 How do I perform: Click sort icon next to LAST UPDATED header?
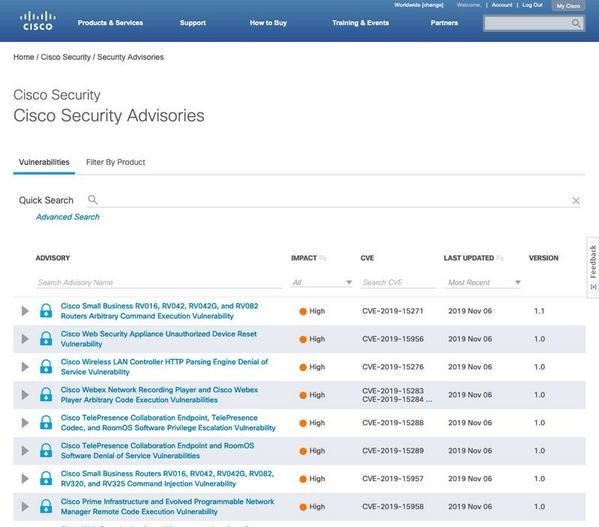(x=500, y=258)
